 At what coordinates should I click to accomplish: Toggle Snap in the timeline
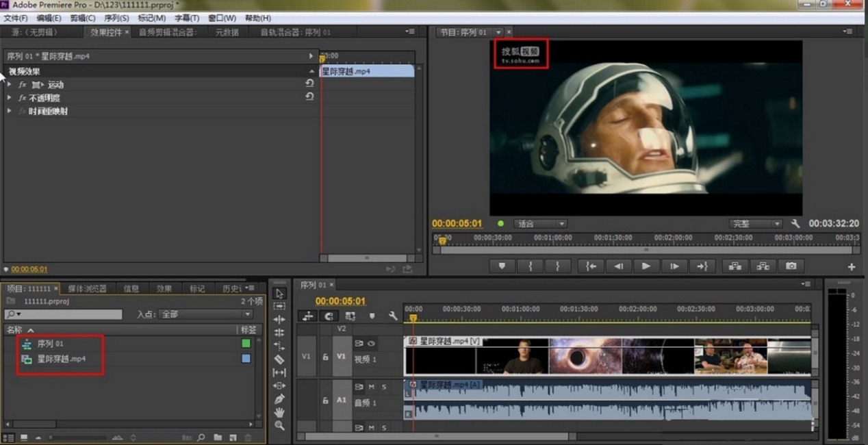(x=329, y=316)
